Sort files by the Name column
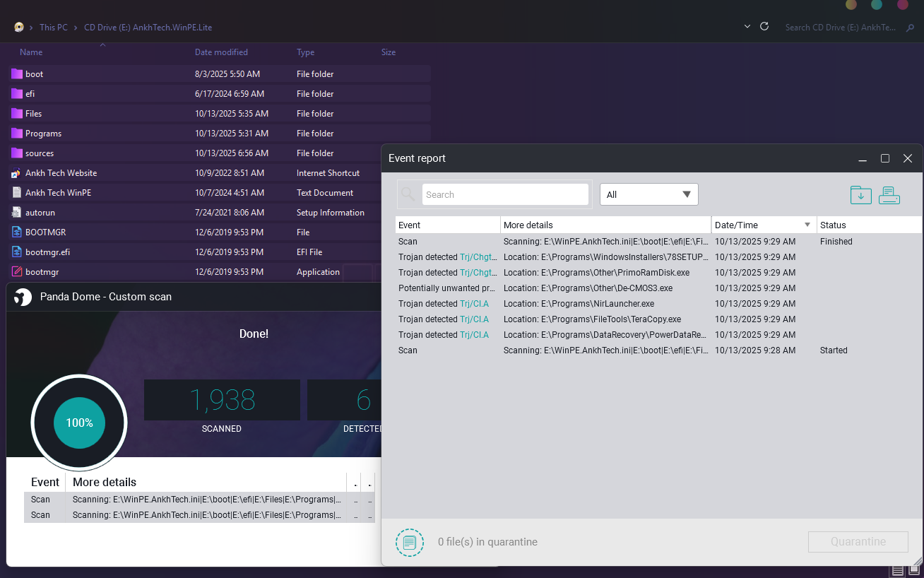The image size is (924, 578). 31,52
